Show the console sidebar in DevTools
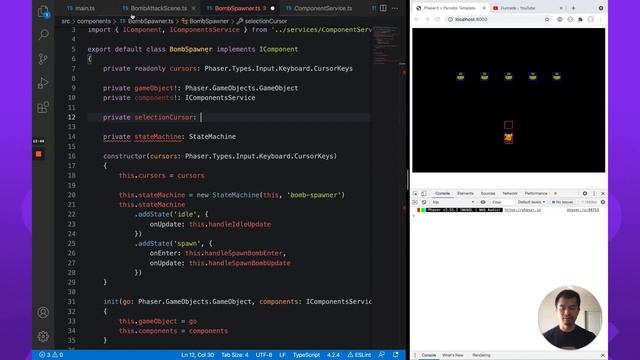This screenshot has width=640, height=360. (416, 202)
